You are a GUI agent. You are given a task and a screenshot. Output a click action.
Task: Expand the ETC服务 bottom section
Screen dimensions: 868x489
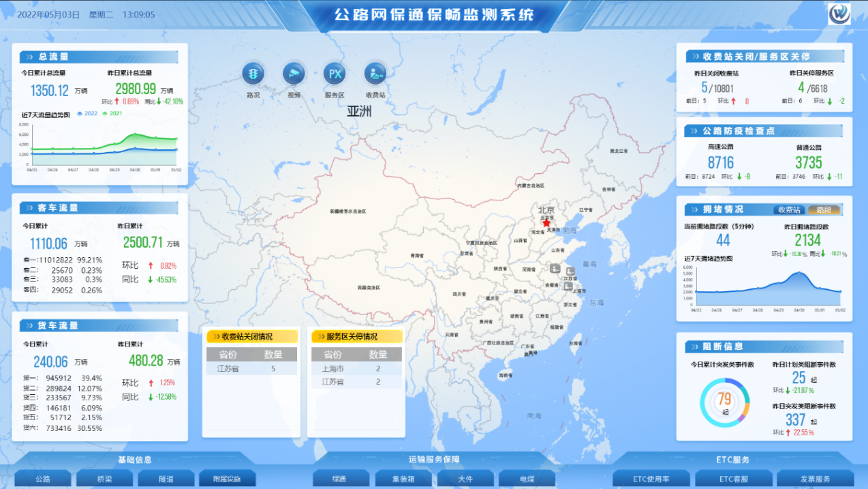(x=732, y=460)
